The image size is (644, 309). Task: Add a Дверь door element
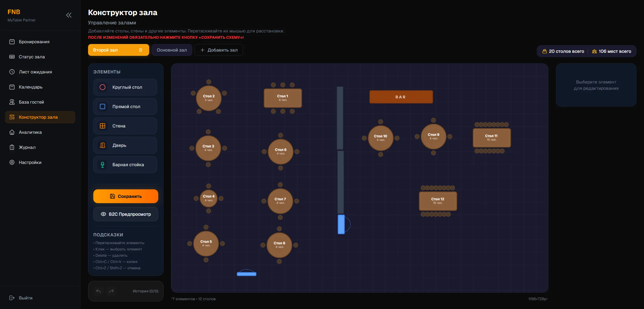click(125, 145)
